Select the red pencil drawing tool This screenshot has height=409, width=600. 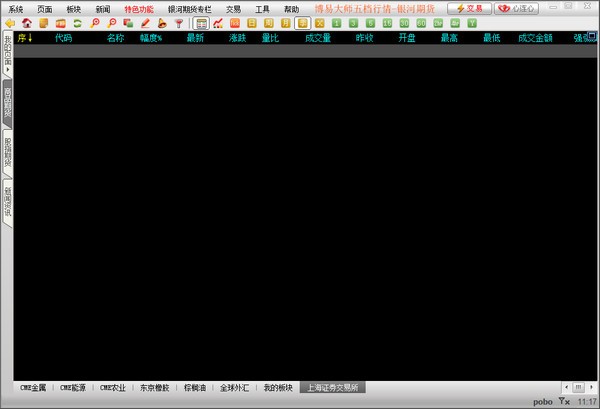pyautogui.click(x=145, y=23)
